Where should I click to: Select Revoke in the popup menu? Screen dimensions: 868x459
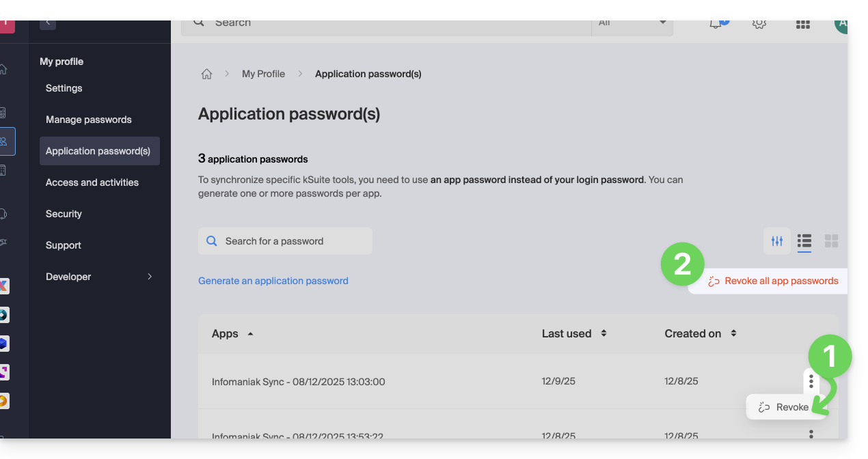point(786,407)
